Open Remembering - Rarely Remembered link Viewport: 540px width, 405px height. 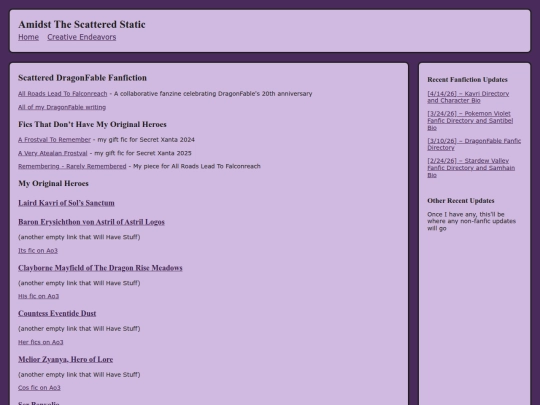click(x=72, y=166)
